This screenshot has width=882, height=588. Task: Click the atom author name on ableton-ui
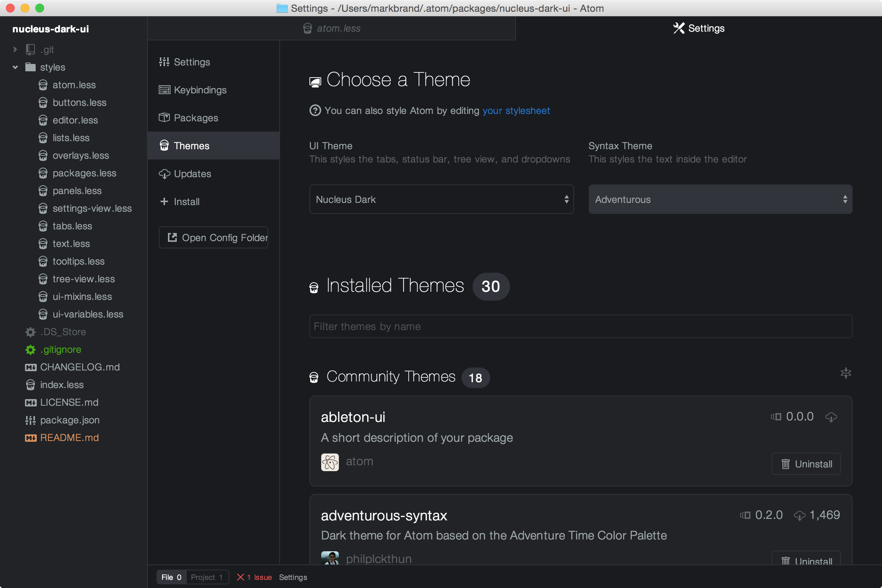pos(359,461)
